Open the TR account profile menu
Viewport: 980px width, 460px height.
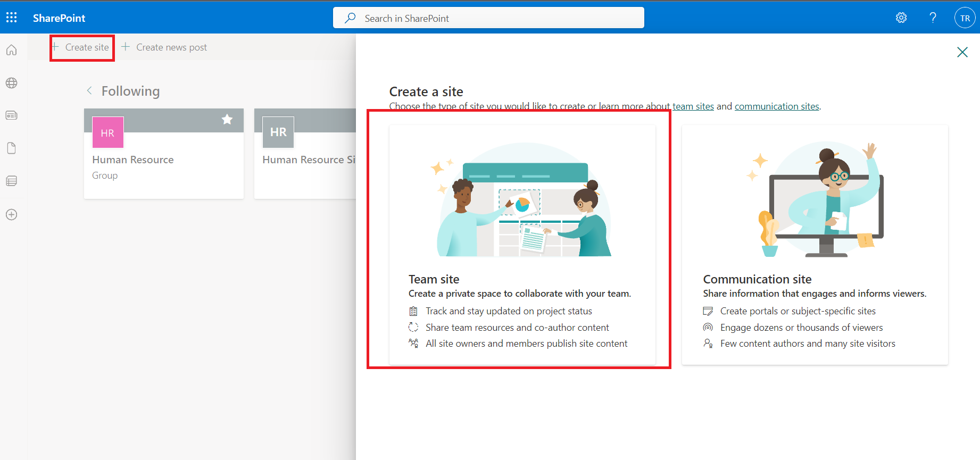click(965, 18)
